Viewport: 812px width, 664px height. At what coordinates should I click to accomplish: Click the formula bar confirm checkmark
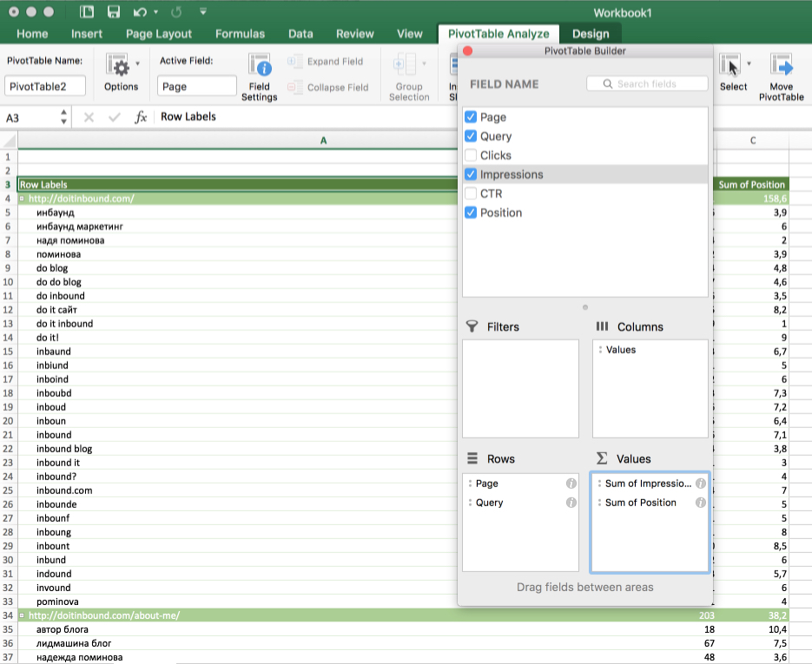click(115, 117)
